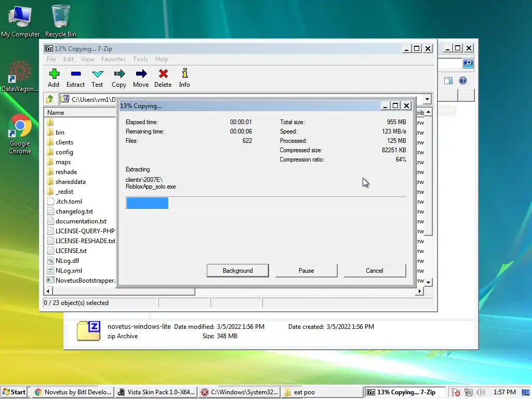The width and height of the screenshot is (532, 399).
Task: Select the NLog.dll file
Action: tap(67, 260)
